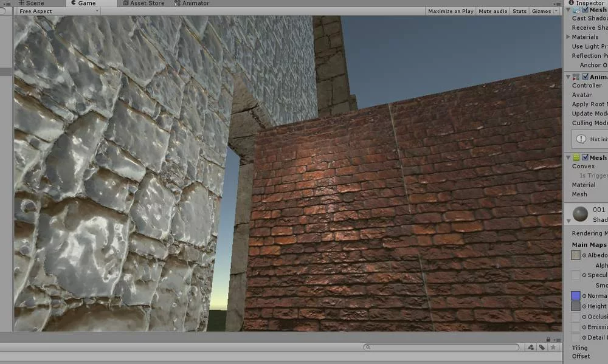Open the Asset Store tab
This screenshot has height=364, width=608.
click(x=144, y=3)
